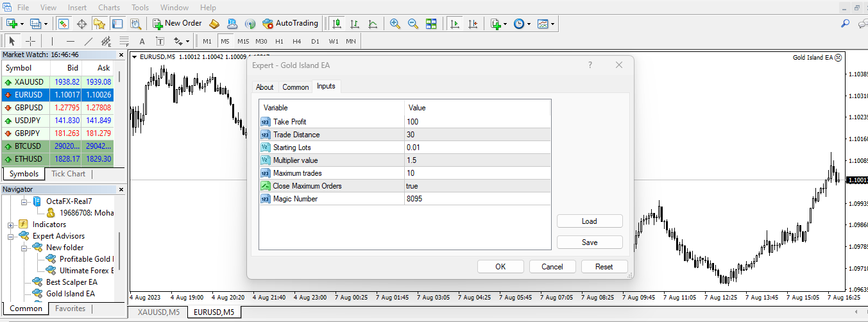This screenshot has height=322, width=868.
Task: Select the H1 timeframe
Action: [279, 42]
